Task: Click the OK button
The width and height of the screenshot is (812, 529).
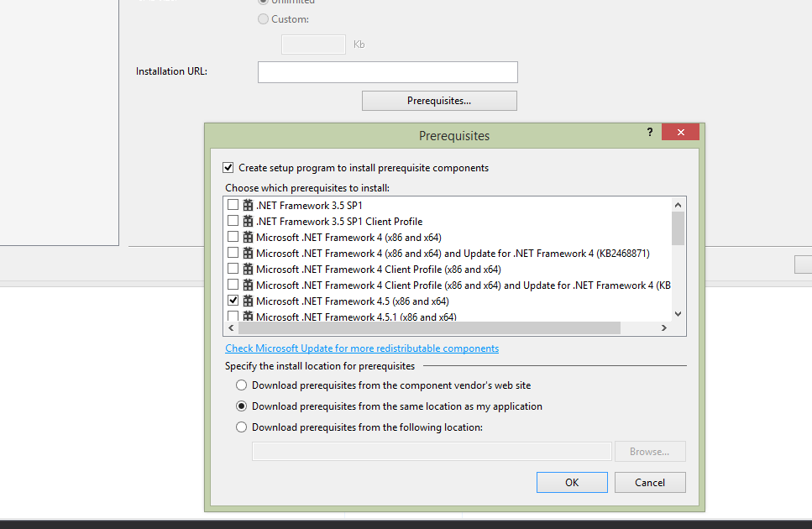Action: (x=572, y=482)
